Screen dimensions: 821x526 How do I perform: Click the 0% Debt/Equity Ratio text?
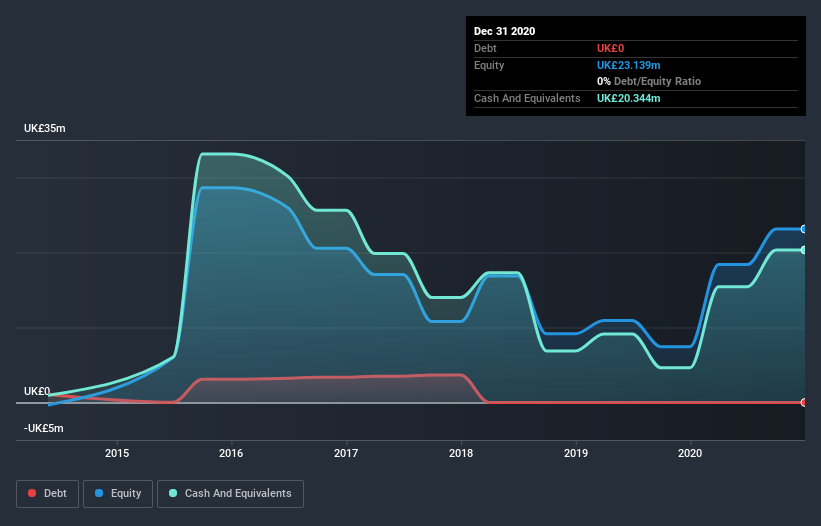[649, 82]
